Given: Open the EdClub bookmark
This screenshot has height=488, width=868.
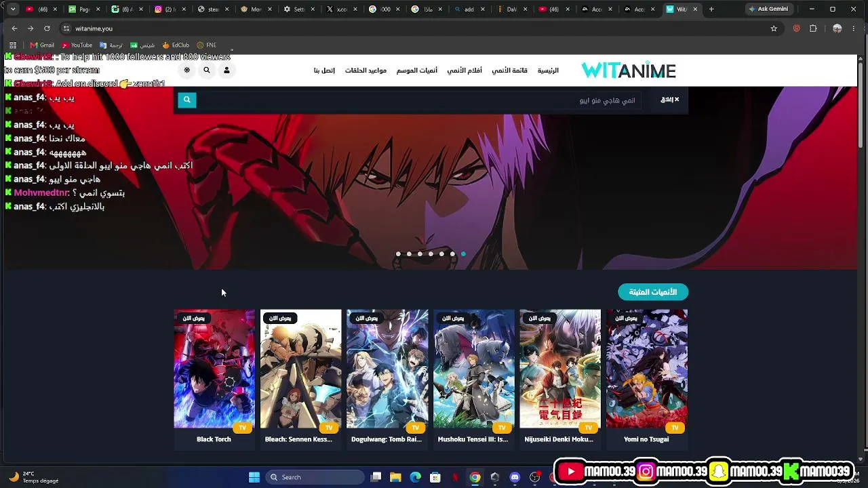Looking at the screenshot, I should coord(176,45).
